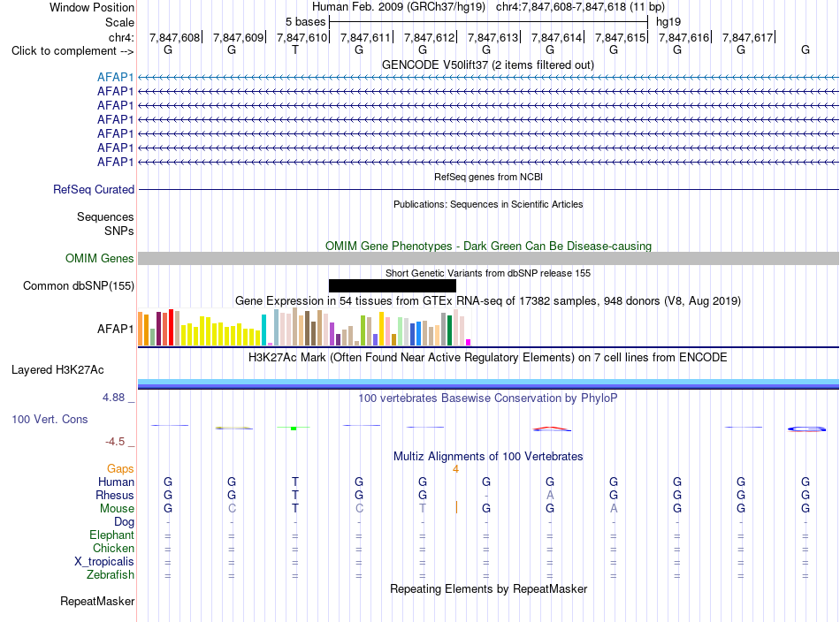Click the "Sequences" subtrack label

coord(105,216)
